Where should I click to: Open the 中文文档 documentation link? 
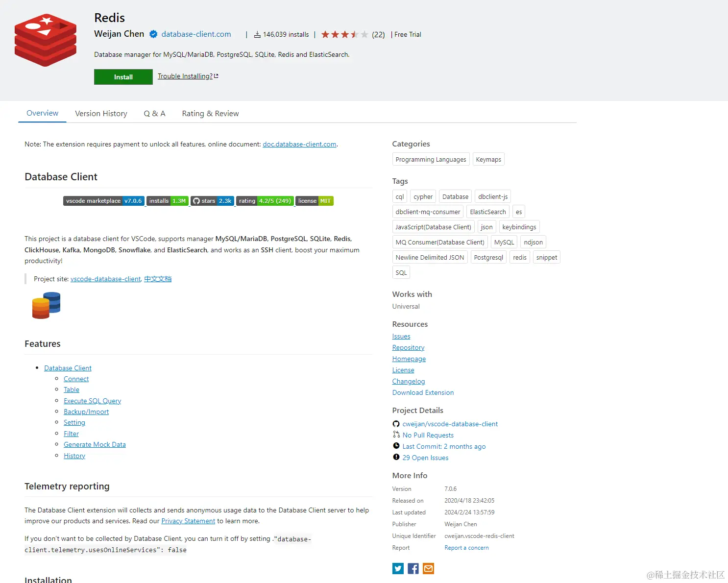158,279
